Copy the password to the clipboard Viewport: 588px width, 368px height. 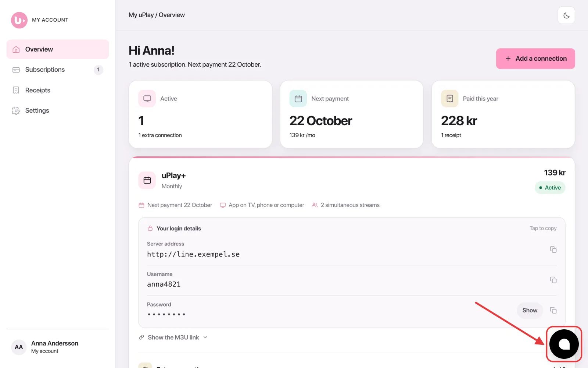(x=553, y=310)
